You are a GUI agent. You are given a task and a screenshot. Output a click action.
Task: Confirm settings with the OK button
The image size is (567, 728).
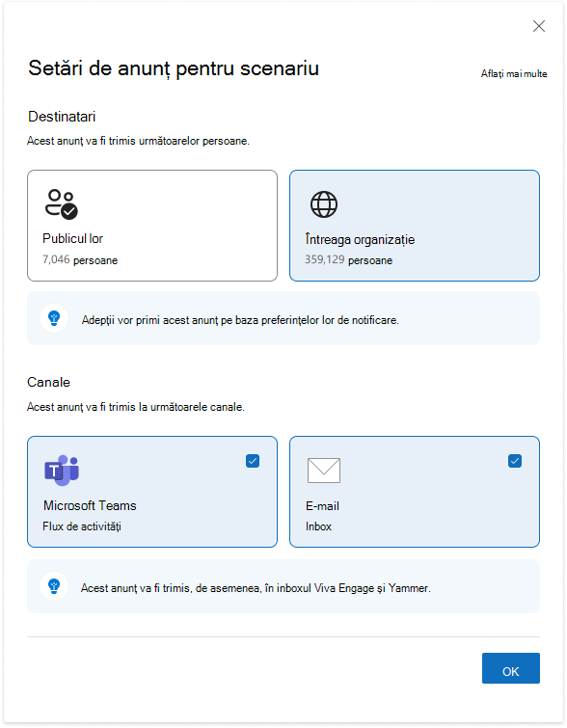[511, 668]
